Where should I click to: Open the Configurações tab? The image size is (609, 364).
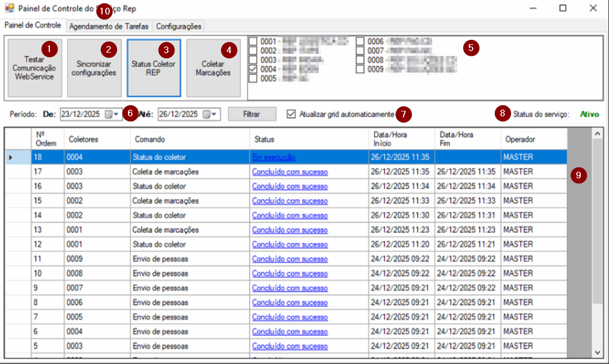click(178, 26)
